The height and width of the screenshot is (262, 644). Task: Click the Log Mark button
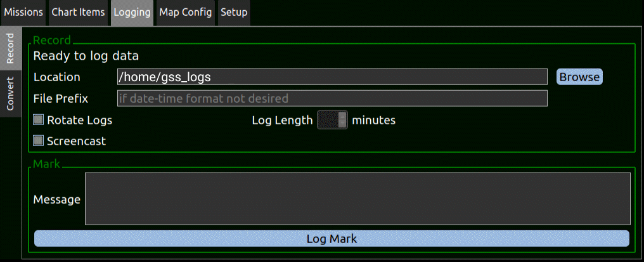pyautogui.click(x=332, y=239)
